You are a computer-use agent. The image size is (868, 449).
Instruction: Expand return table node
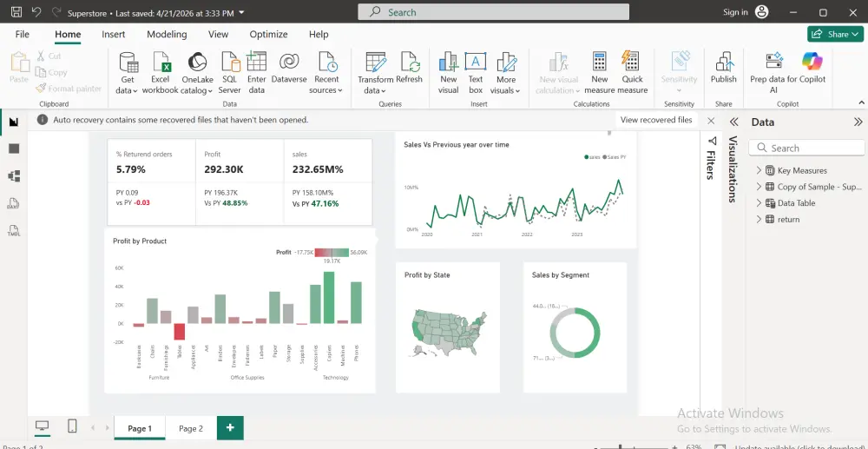[x=759, y=219]
